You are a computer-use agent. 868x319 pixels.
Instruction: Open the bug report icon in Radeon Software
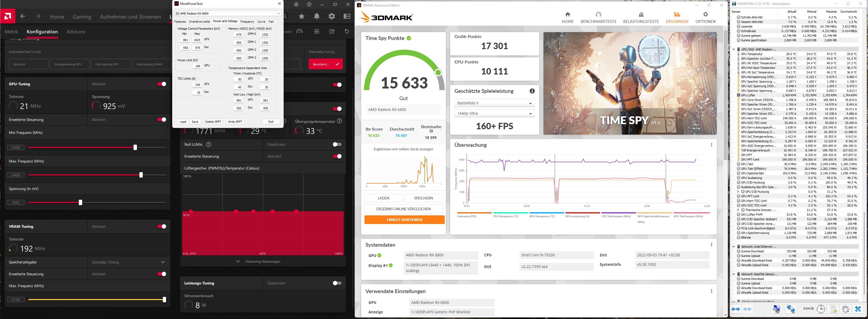(x=296, y=4)
